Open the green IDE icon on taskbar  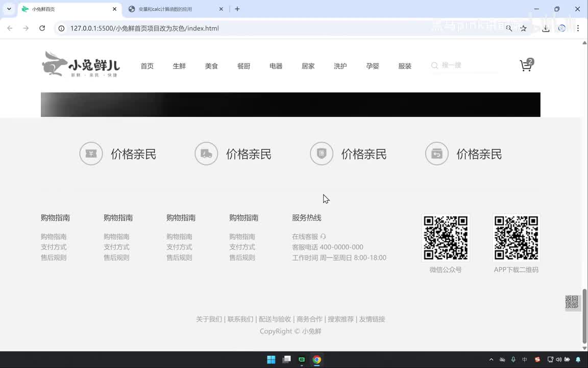[302, 360]
